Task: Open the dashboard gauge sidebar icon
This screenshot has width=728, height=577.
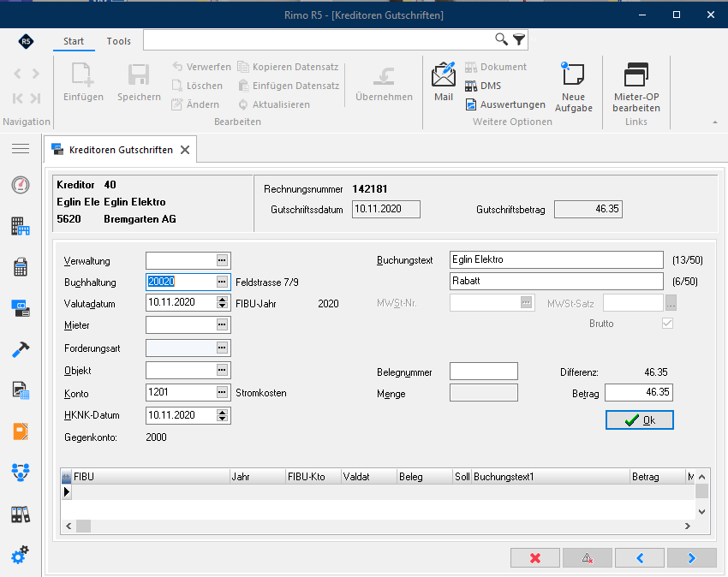Action: coord(21,185)
